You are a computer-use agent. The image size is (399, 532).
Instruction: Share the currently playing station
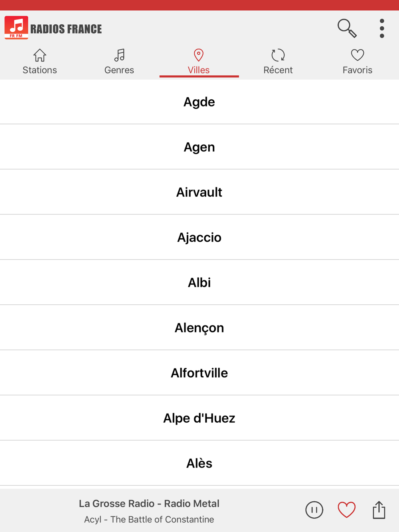tap(379, 510)
